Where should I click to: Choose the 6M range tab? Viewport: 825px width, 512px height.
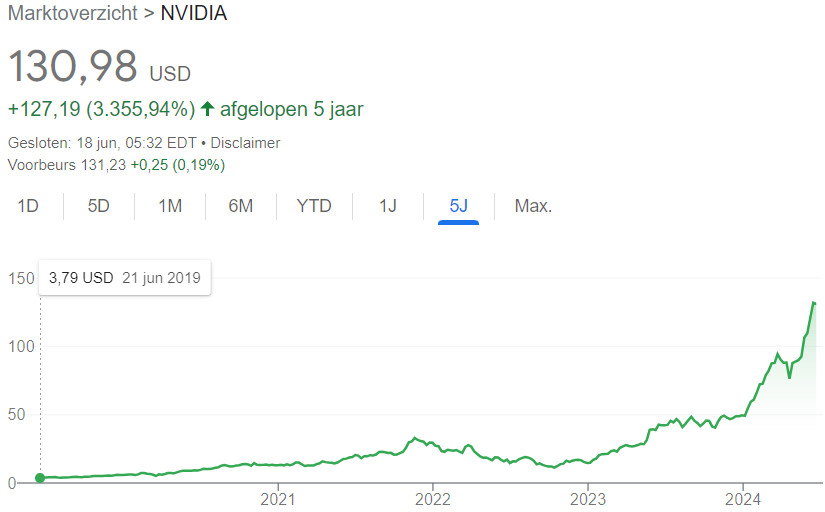coord(241,207)
